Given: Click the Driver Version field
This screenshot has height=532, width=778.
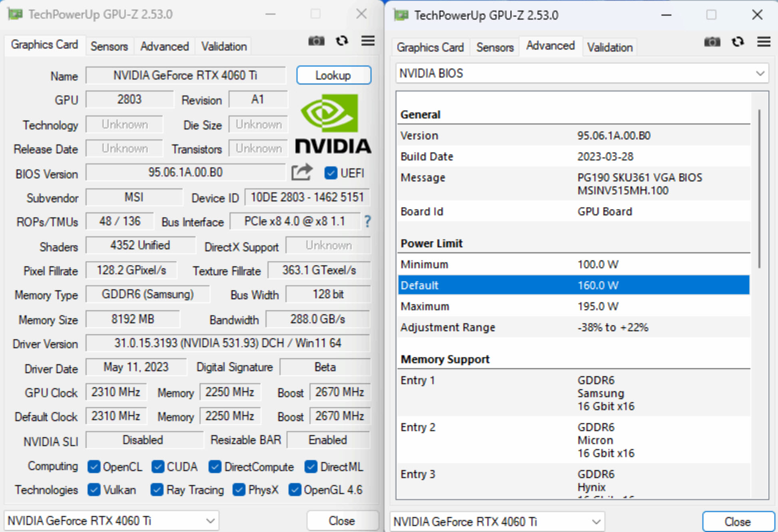Looking at the screenshot, I should (228, 343).
